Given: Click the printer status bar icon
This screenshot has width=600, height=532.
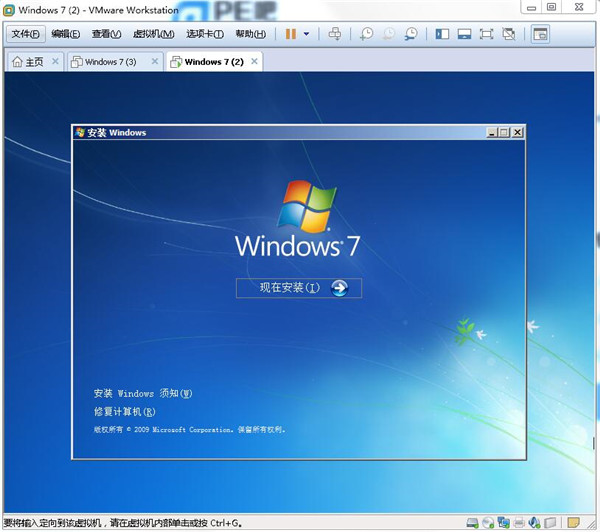Looking at the screenshot, I should [519, 522].
